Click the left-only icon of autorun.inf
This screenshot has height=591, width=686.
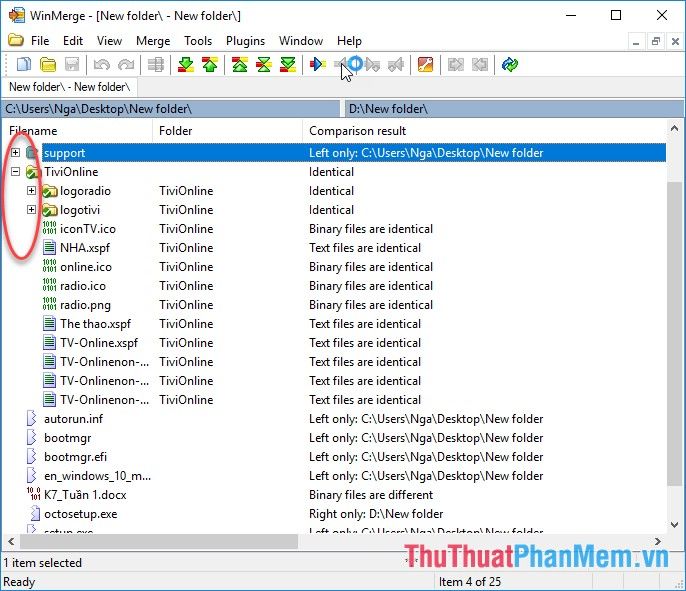click(32, 419)
